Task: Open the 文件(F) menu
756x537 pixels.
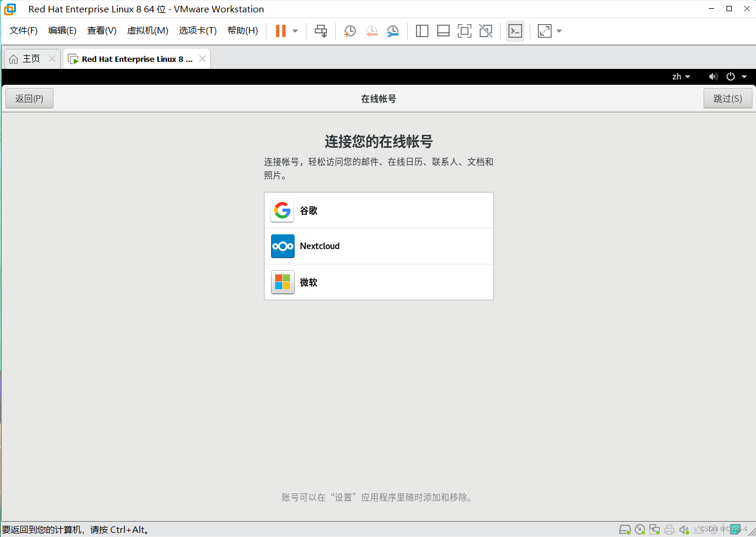Action: click(x=24, y=31)
